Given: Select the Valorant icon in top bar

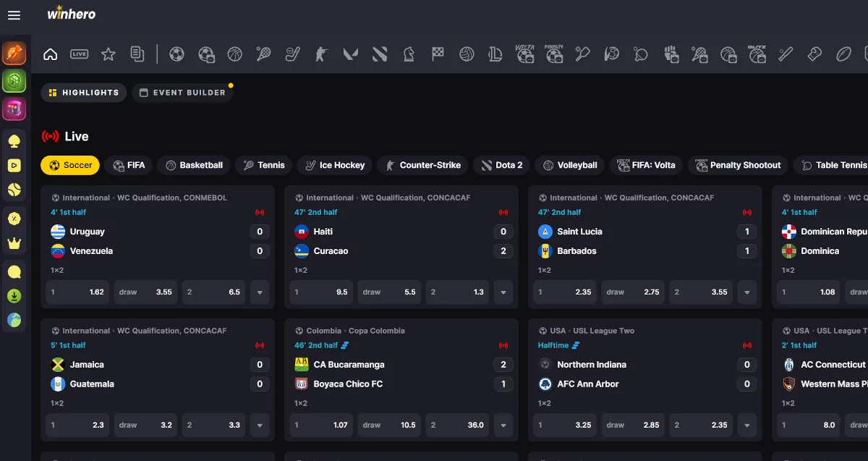Looking at the screenshot, I should click(351, 54).
